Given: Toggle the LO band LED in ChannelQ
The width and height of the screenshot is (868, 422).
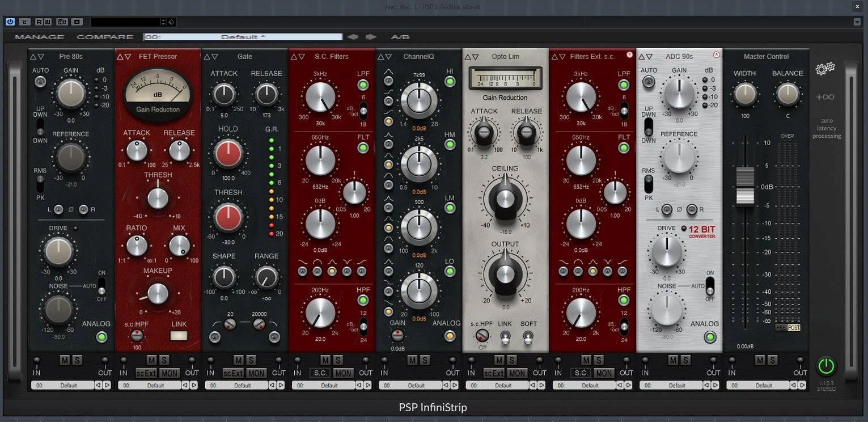Looking at the screenshot, I should 450,271.
